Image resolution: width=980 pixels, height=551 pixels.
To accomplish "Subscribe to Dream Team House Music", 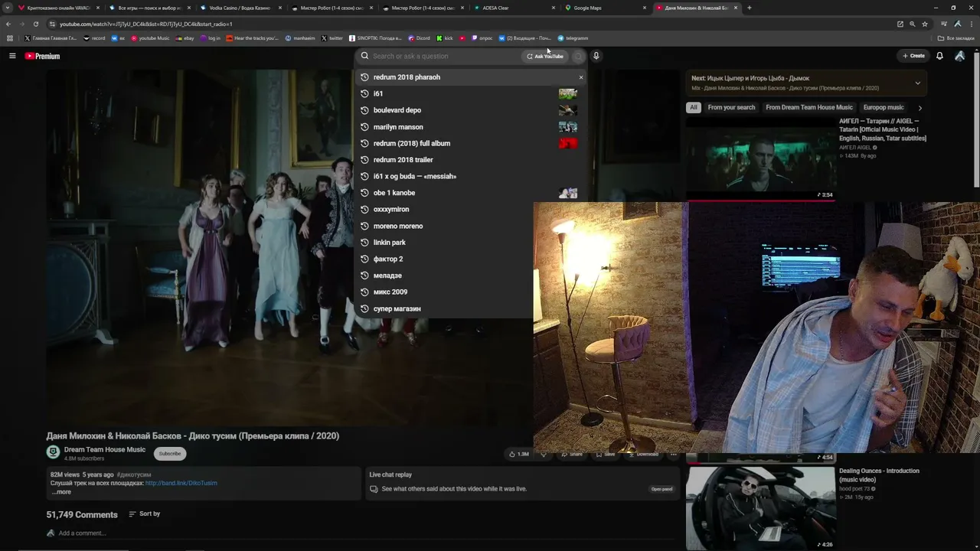I will [x=170, y=453].
